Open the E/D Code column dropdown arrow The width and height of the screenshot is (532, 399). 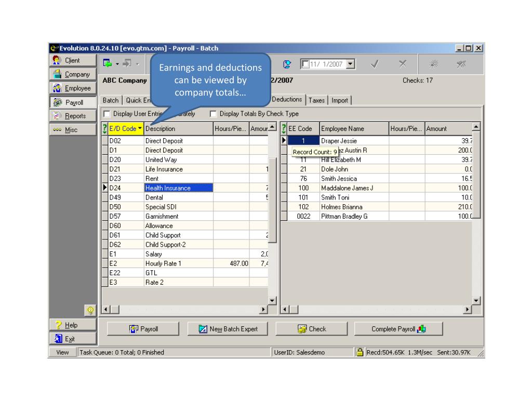click(x=140, y=128)
